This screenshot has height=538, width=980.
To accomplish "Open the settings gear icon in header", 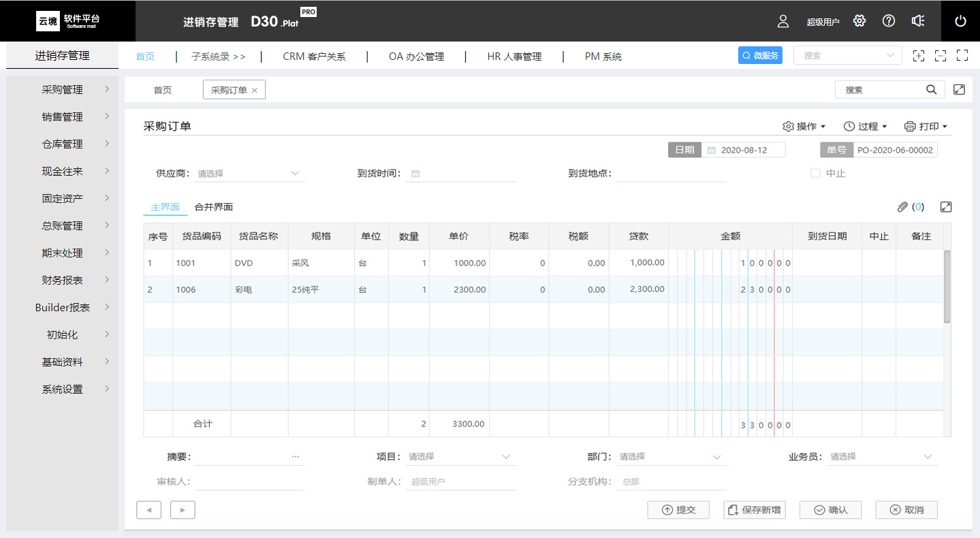I will [x=859, y=21].
